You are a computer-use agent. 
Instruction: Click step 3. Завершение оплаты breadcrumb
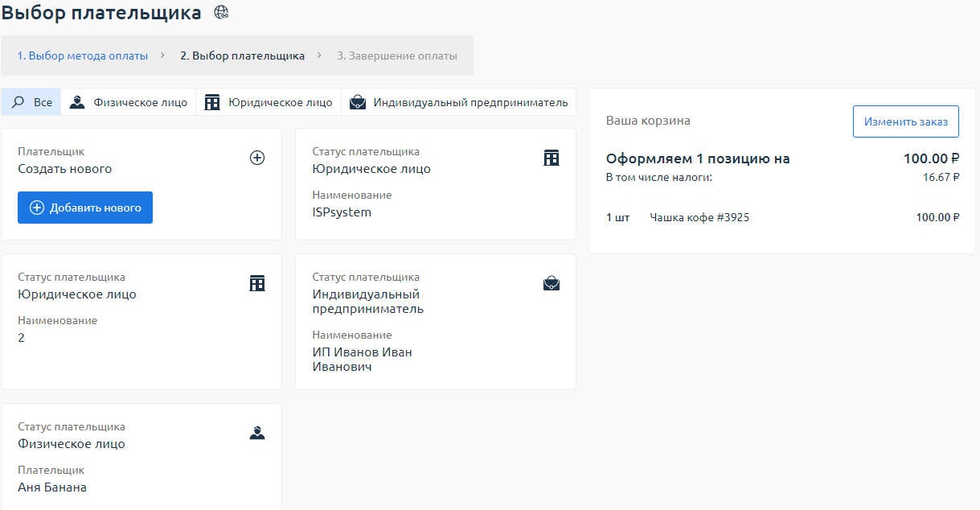click(396, 56)
